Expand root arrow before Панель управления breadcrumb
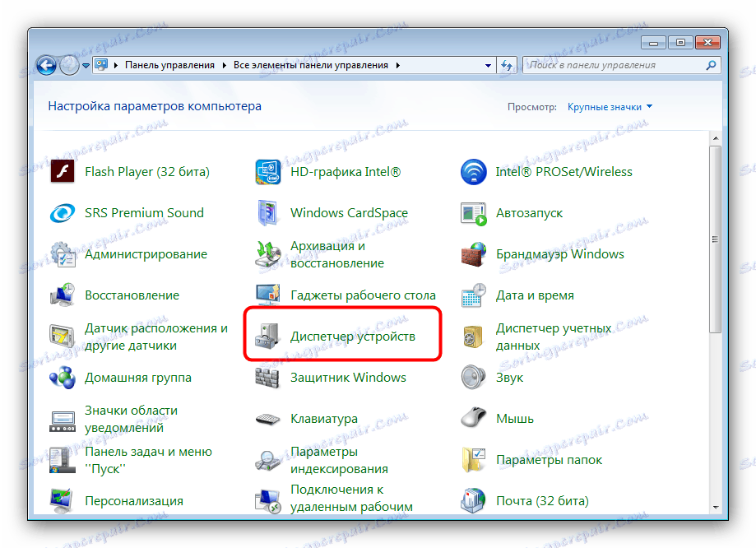Image resolution: width=756 pixels, height=548 pixels. pyautogui.click(x=116, y=65)
